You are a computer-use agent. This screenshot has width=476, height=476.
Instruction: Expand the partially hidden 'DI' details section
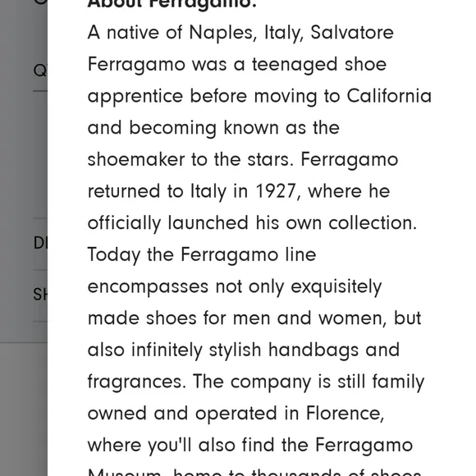click(40, 243)
